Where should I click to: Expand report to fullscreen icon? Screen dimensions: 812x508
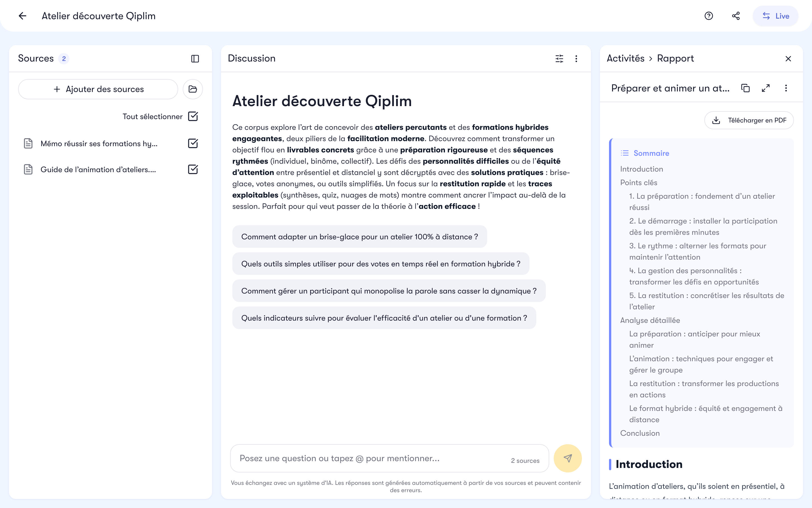pyautogui.click(x=766, y=88)
